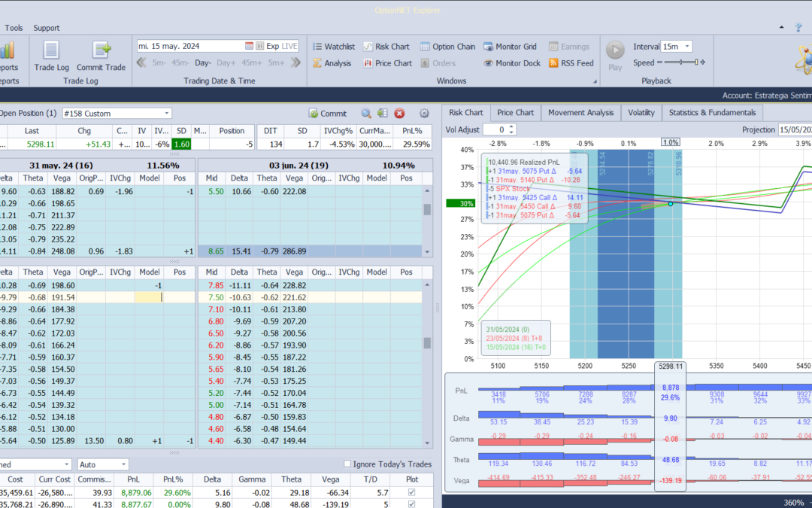The image size is (812, 508).
Task: Expand the #158 Custom position dropdown
Action: pos(165,114)
